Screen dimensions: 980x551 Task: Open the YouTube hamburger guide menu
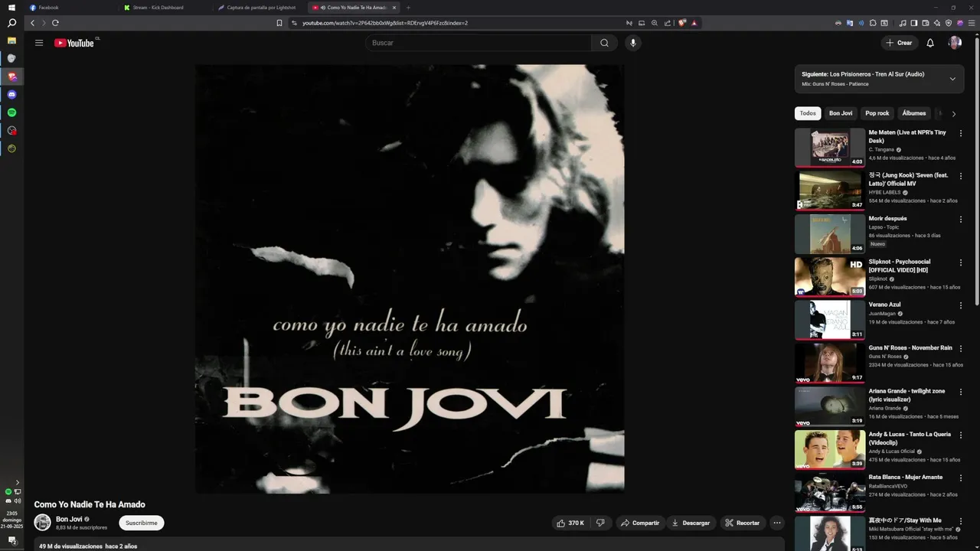click(x=39, y=43)
